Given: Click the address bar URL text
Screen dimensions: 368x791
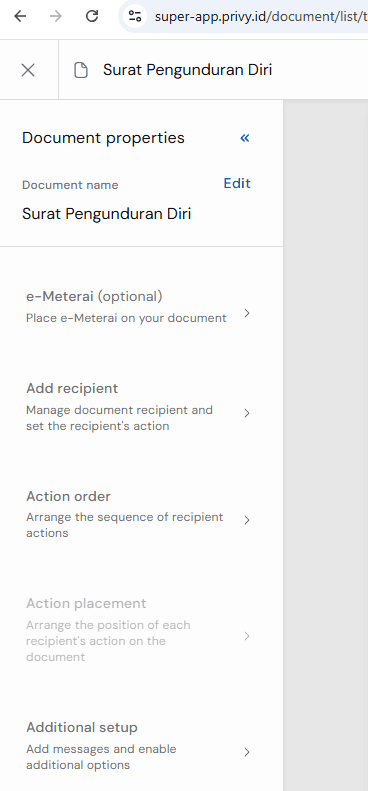Looking at the screenshot, I should click(x=261, y=17).
